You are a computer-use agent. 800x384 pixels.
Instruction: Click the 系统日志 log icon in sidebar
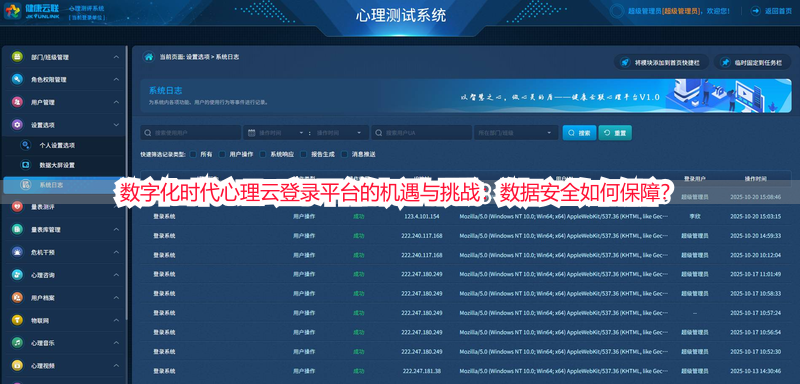click(25, 185)
